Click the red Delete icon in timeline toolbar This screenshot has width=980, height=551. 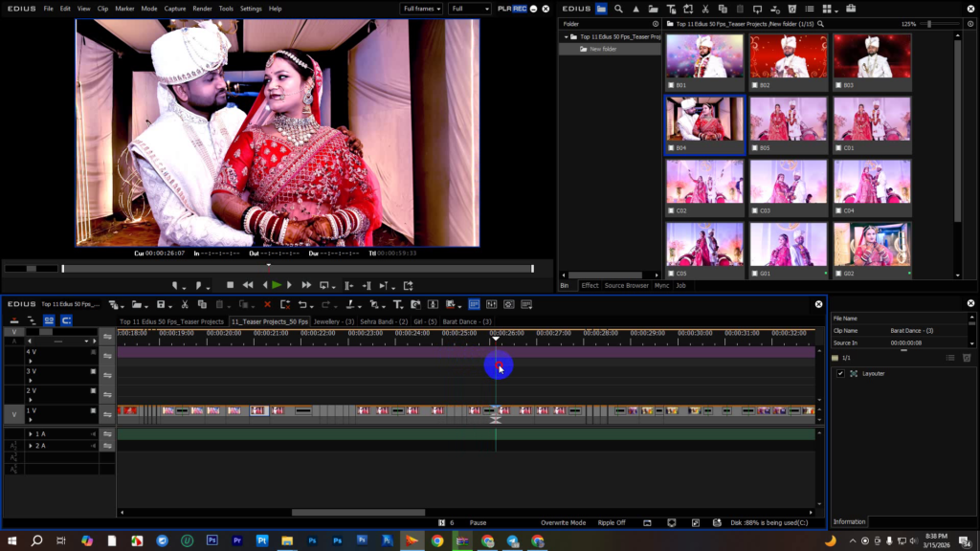267,304
